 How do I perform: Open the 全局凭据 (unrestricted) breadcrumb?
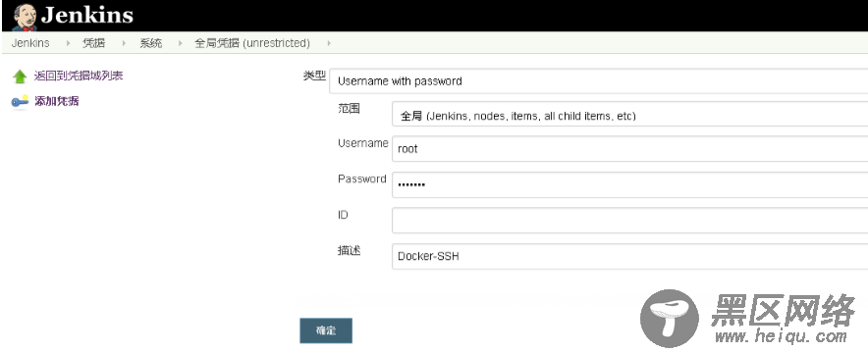[x=252, y=43]
